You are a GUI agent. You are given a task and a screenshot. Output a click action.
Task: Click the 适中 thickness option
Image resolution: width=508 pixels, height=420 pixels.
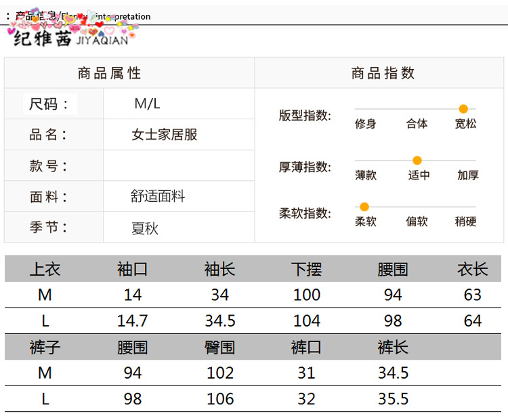click(419, 175)
